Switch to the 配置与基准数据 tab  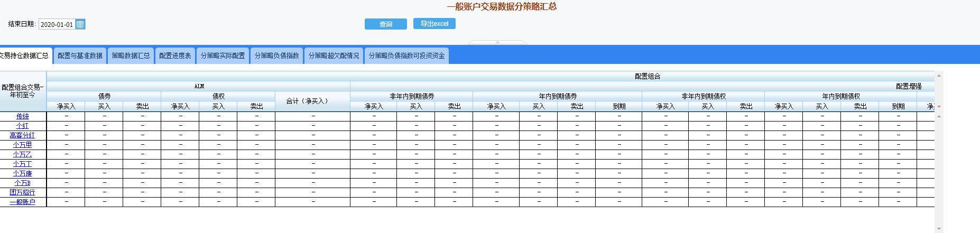click(80, 55)
